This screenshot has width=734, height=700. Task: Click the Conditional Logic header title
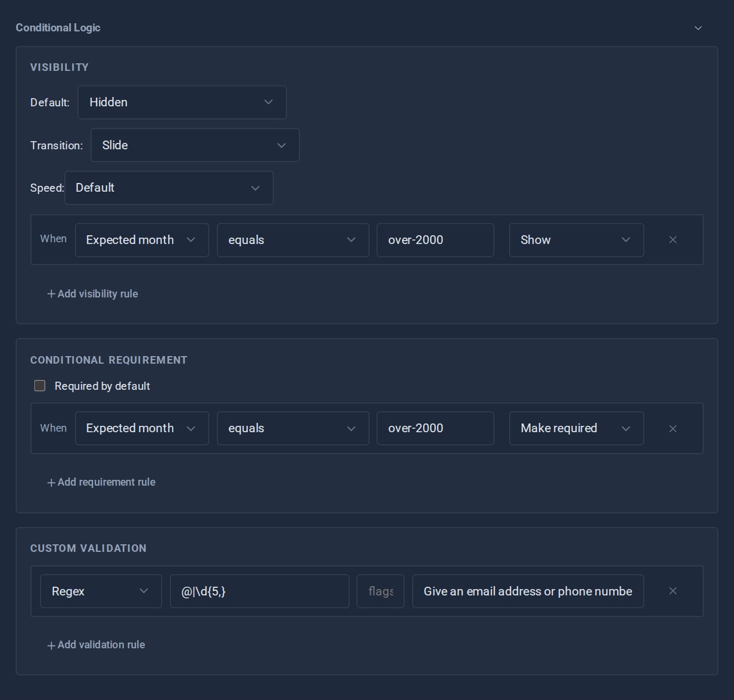point(58,28)
